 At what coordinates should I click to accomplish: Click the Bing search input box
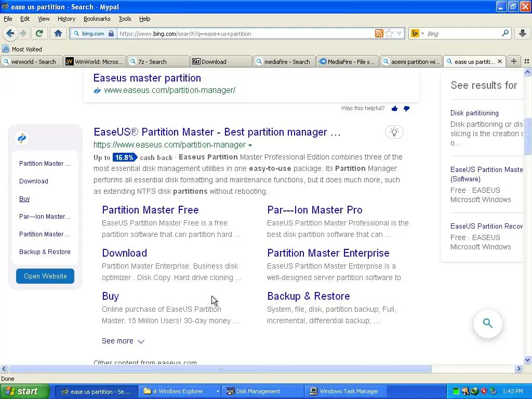point(463,34)
